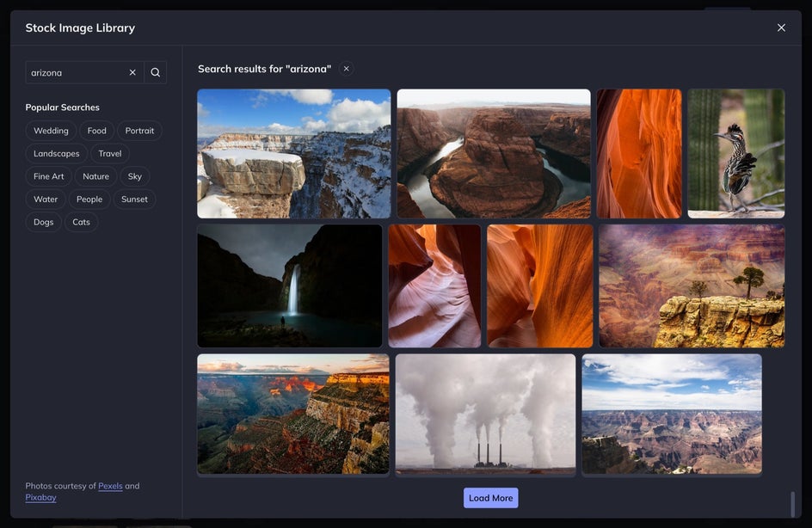Select the People popular search
The height and width of the screenshot is (528, 812).
click(x=89, y=199)
